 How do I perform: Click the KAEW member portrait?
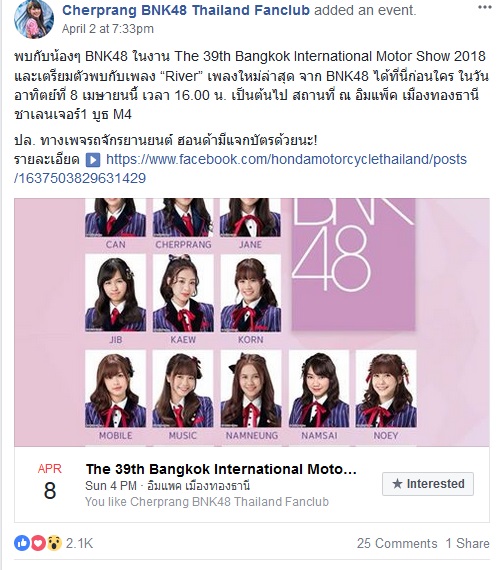tap(183, 293)
